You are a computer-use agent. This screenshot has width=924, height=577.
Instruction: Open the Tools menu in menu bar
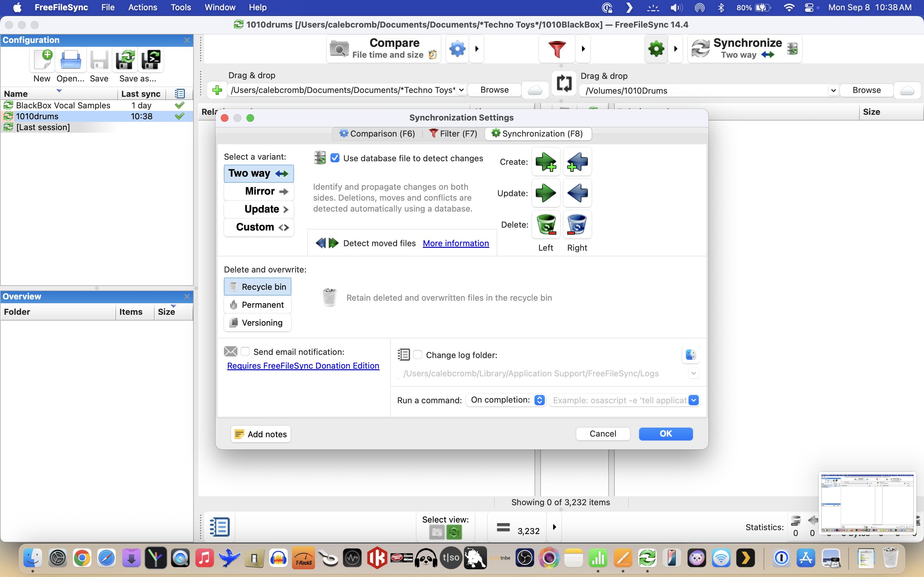[x=181, y=7]
